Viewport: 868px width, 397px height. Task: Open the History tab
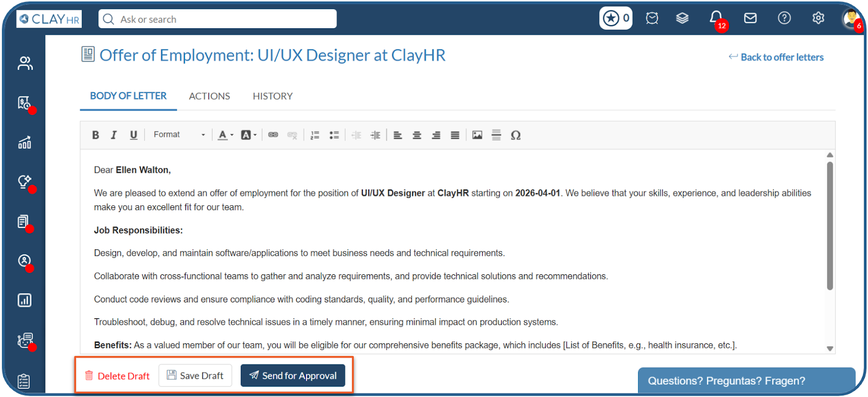[273, 96]
